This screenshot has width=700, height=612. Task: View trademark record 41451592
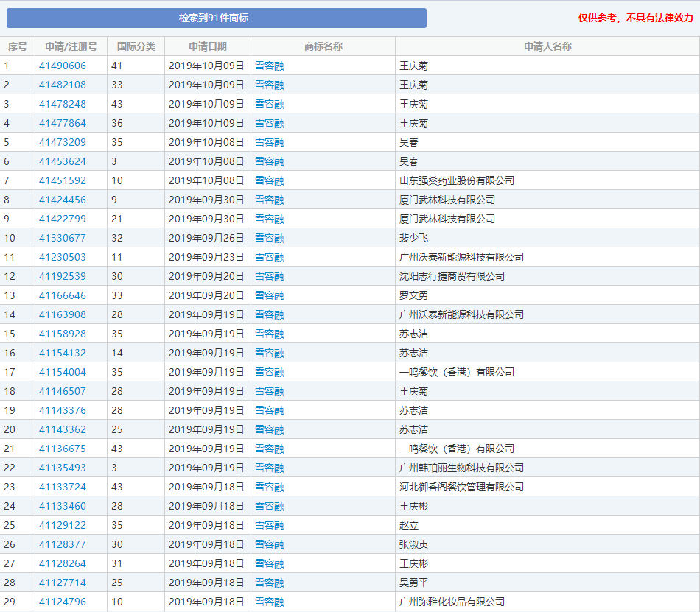point(63,180)
